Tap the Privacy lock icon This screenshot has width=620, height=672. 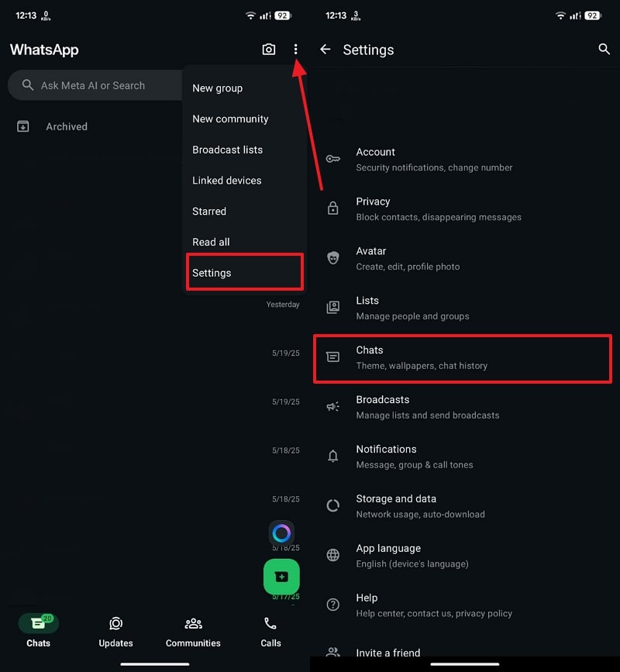[333, 208]
